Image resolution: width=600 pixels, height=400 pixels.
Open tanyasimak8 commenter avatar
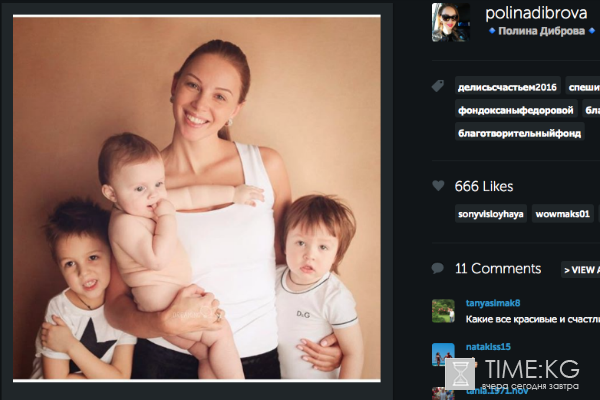pos(443,311)
